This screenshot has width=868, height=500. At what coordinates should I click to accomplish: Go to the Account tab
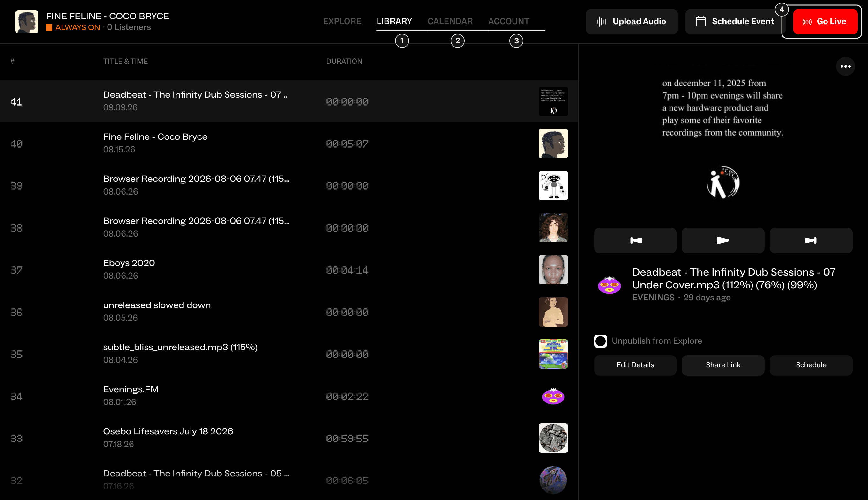[x=509, y=21]
